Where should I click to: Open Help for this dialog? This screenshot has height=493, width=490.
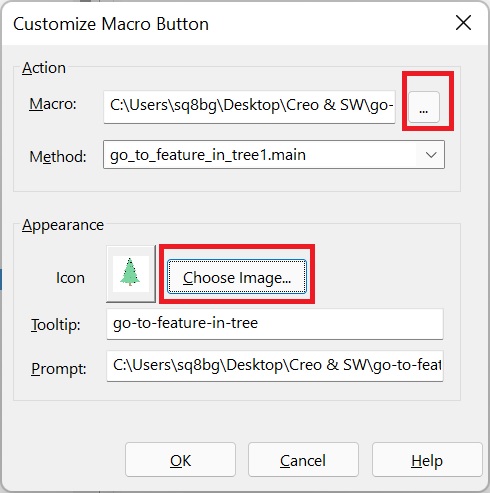coord(427,460)
